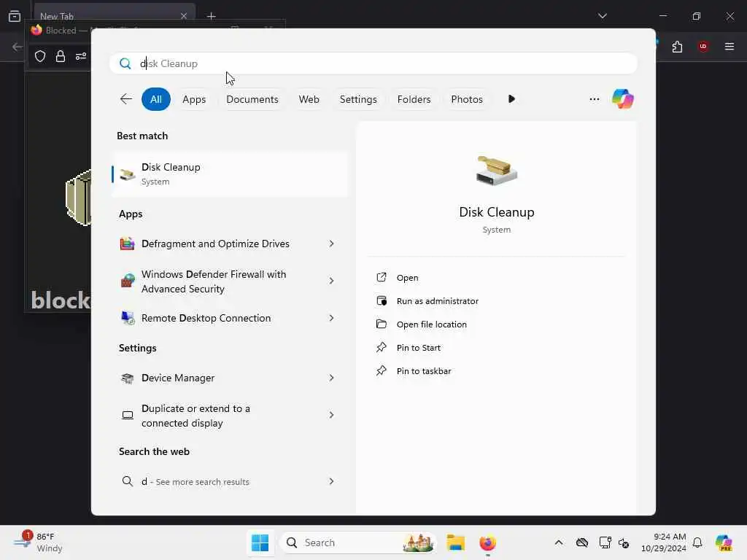Screen dimensions: 747x560
Task: Open a new tab in Firefox
Action: click(x=211, y=16)
